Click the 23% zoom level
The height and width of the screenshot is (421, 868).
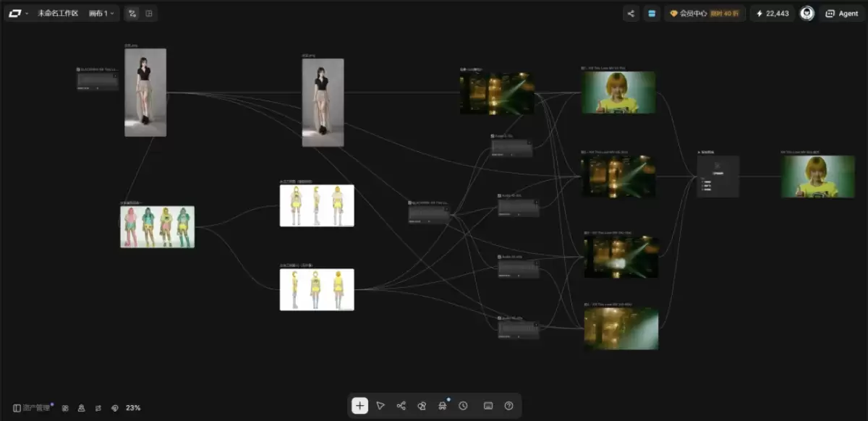(133, 408)
